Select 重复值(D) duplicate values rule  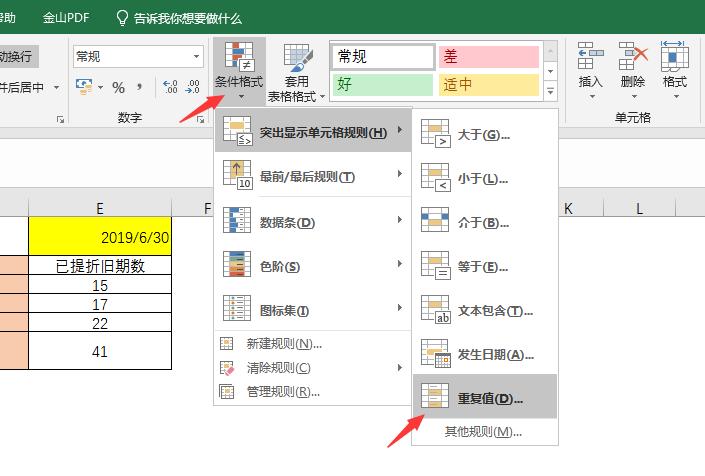(x=485, y=398)
